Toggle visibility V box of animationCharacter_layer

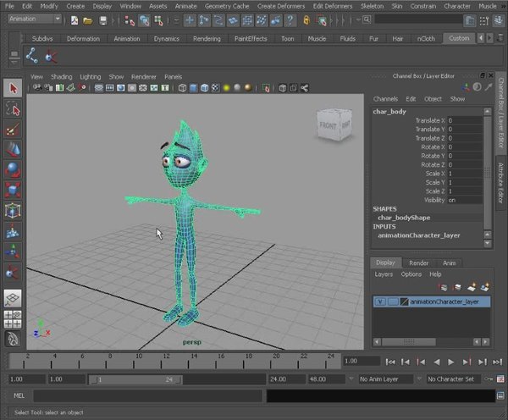coord(380,301)
